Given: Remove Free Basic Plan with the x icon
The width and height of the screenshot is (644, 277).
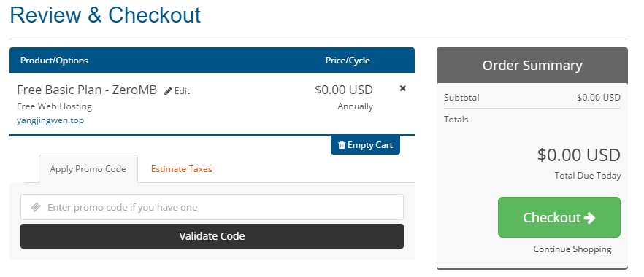Looking at the screenshot, I should point(403,88).
